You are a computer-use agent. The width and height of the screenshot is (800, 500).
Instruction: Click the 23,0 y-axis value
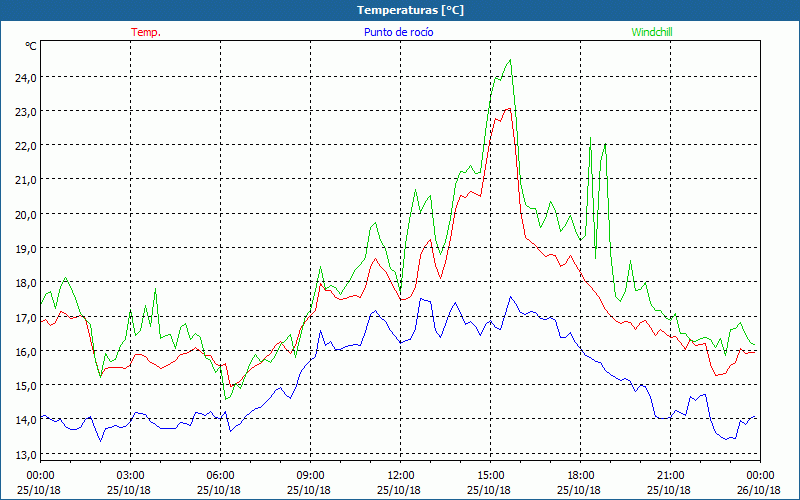tap(26, 112)
